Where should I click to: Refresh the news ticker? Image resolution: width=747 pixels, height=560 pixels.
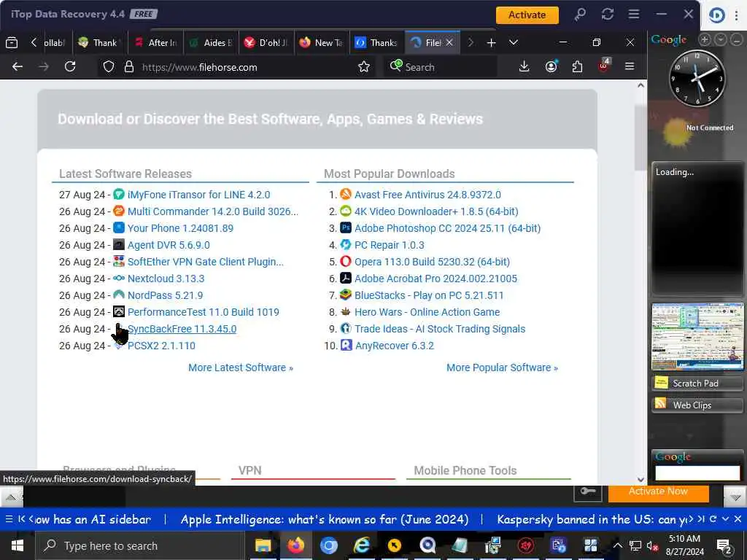(713, 519)
